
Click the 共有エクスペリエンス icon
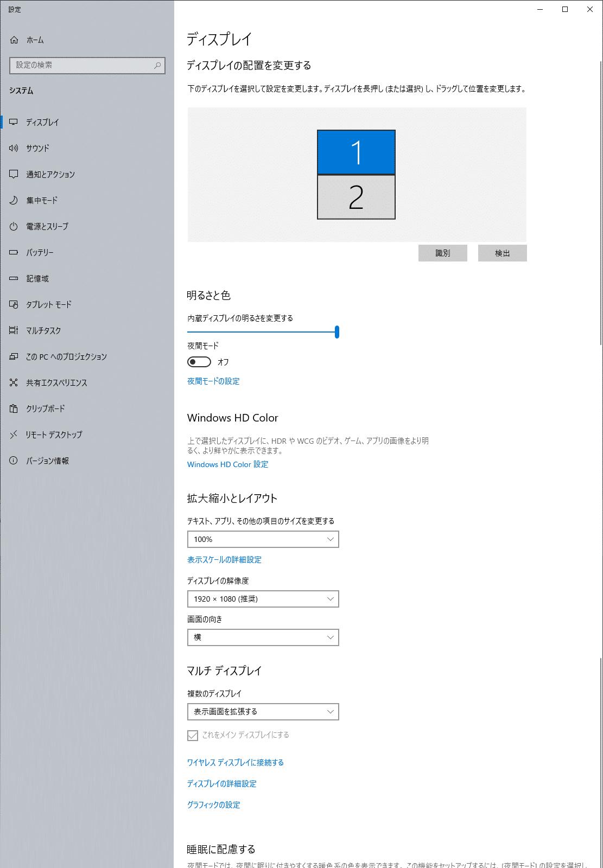14,382
